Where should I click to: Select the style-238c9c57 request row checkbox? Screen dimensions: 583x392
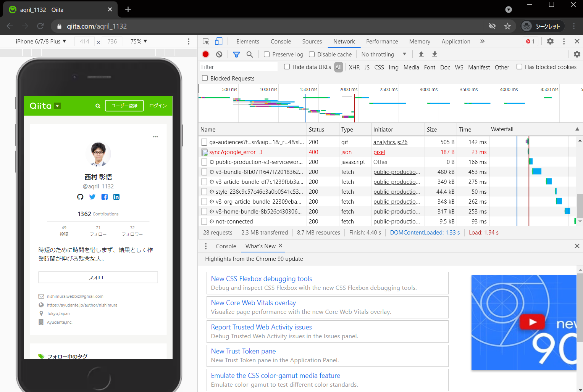[x=204, y=192]
